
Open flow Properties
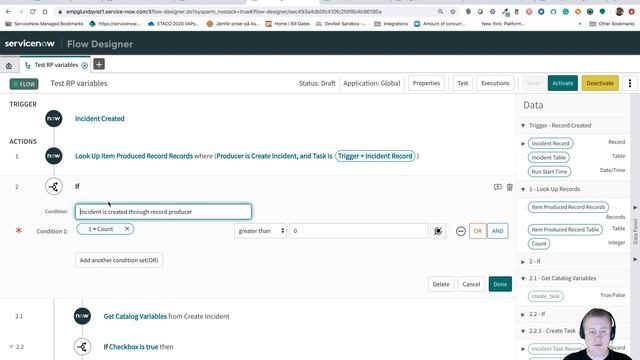[x=426, y=83]
